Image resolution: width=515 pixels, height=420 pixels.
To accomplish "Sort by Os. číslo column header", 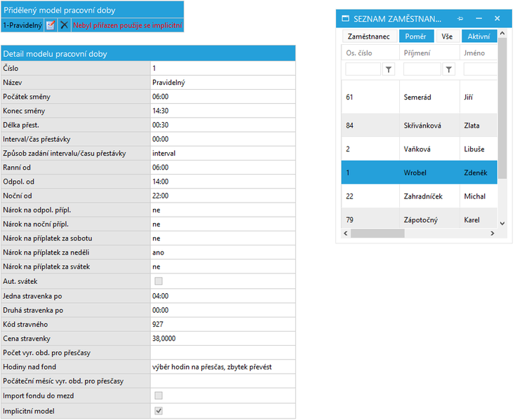I will point(370,53).
